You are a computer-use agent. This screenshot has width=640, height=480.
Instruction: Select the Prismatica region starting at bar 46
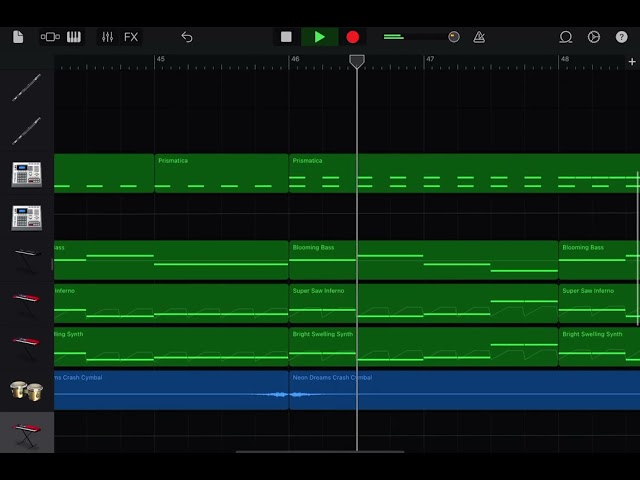(464, 173)
